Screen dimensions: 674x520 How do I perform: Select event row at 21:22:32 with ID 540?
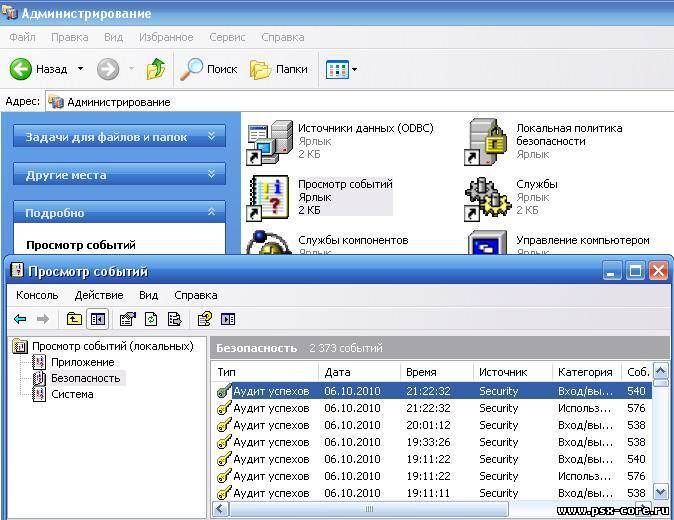(x=432, y=391)
